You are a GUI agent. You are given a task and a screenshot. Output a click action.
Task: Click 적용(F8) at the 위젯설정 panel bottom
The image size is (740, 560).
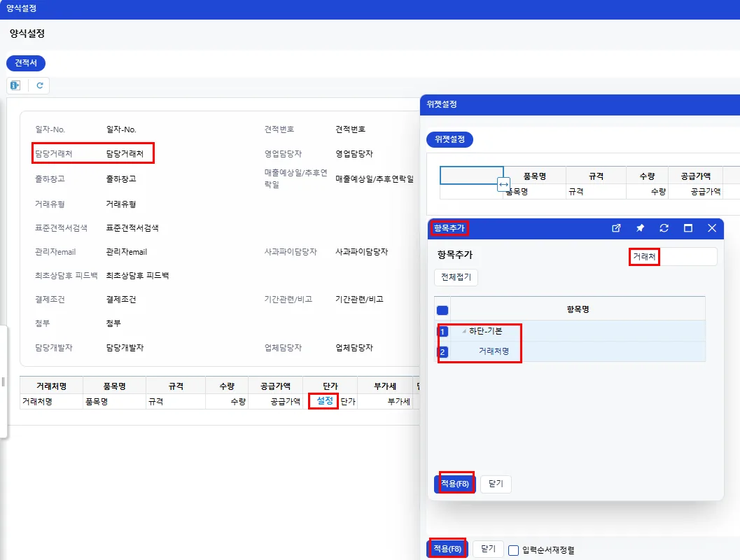coord(447,549)
